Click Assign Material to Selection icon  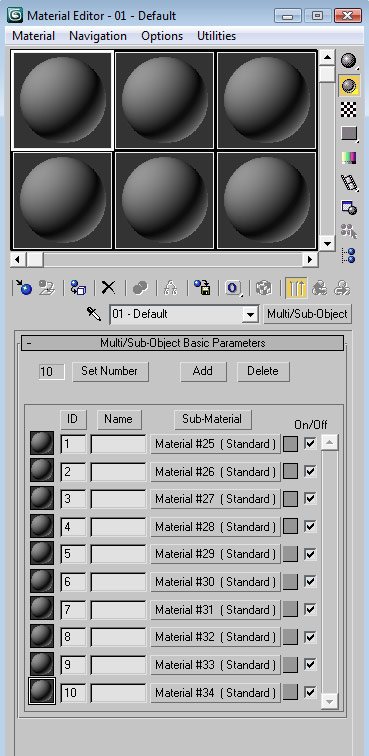point(78,288)
